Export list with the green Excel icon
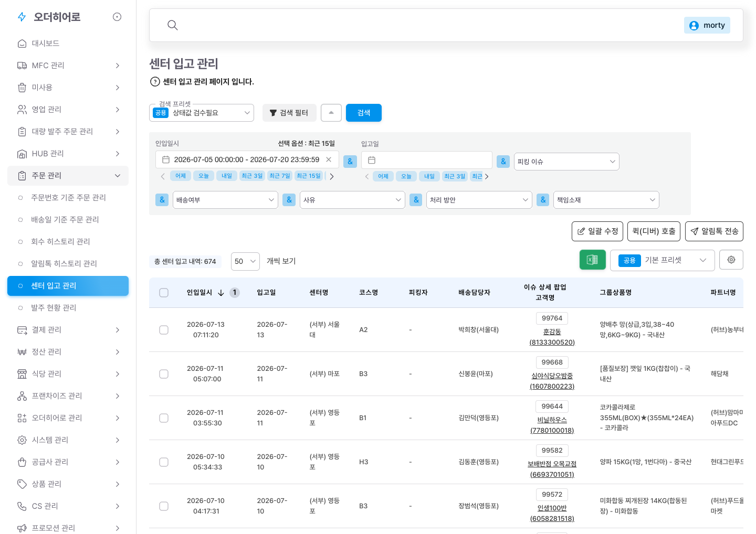756x534 pixels. pos(592,260)
